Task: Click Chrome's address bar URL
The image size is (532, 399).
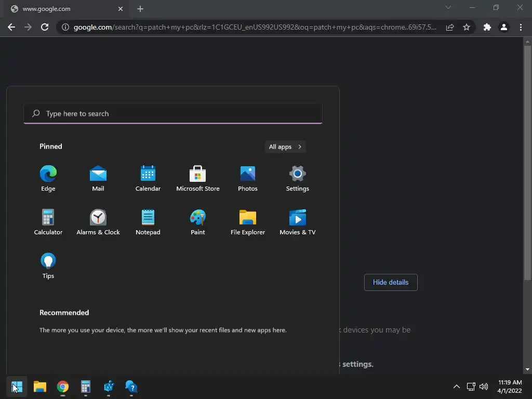Action: click(255, 27)
